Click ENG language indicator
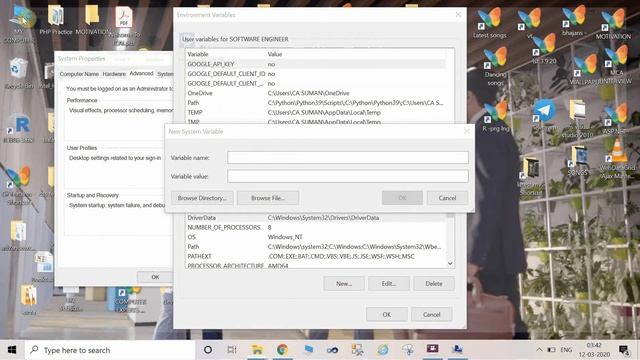Image resolution: width=640 pixels, height=360 pixels. click(x=566, y=350)
